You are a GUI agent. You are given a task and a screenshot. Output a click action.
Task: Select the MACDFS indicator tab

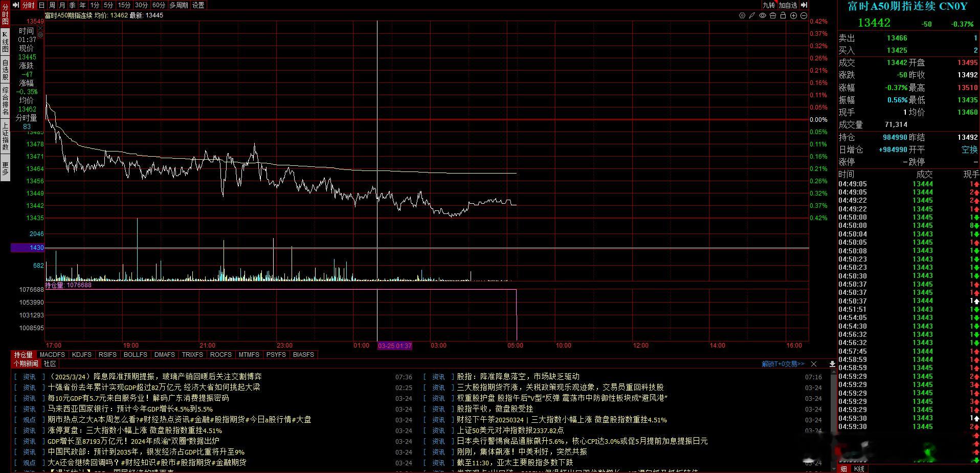click(52, 354)
